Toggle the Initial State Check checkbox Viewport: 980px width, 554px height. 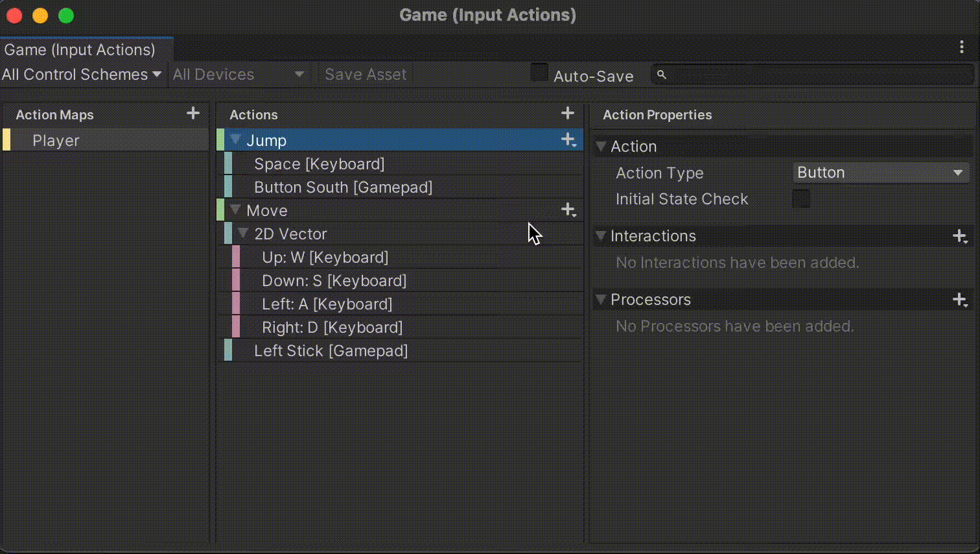801,199
